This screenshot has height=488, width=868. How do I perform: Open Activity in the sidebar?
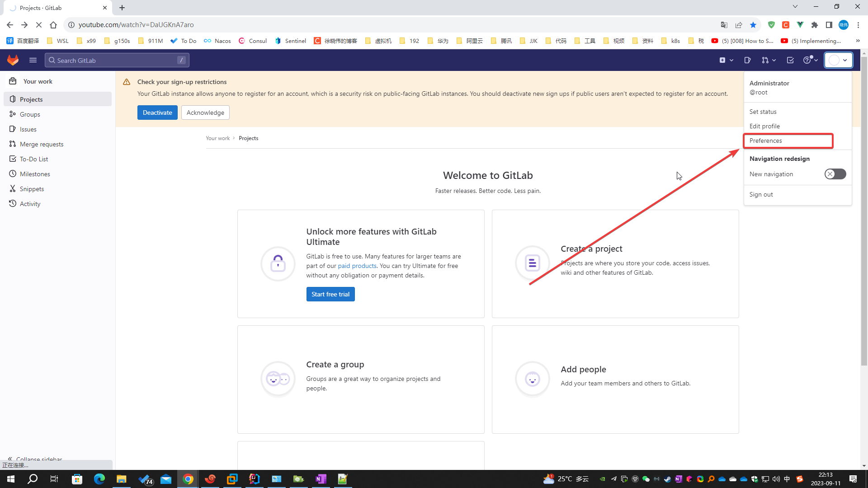(x=30, y=204)
